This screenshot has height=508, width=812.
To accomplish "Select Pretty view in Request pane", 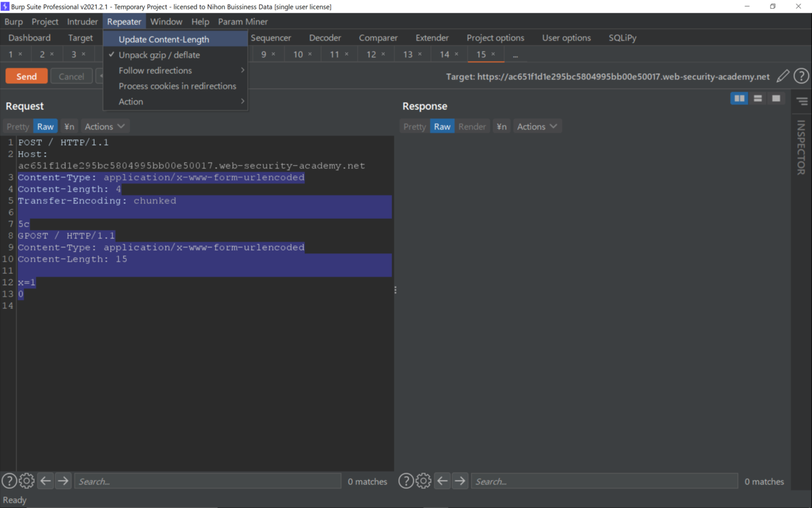I will 18,127.
